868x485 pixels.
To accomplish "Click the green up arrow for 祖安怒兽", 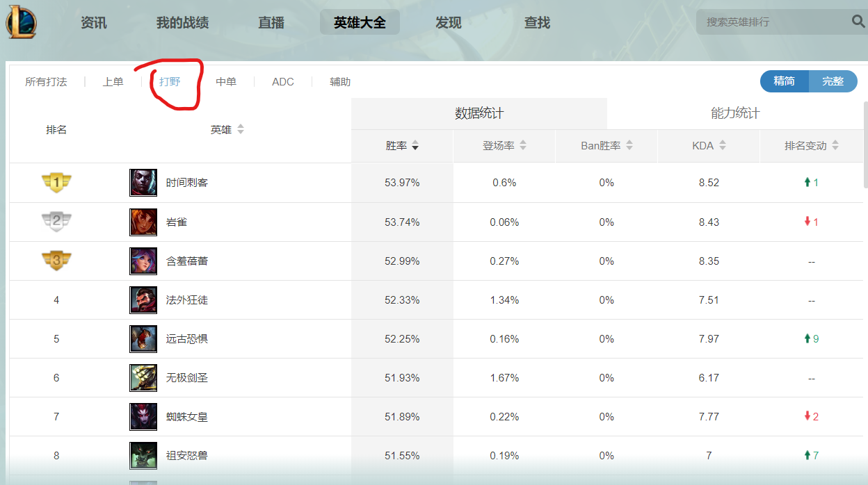I will tap(807, 456).
